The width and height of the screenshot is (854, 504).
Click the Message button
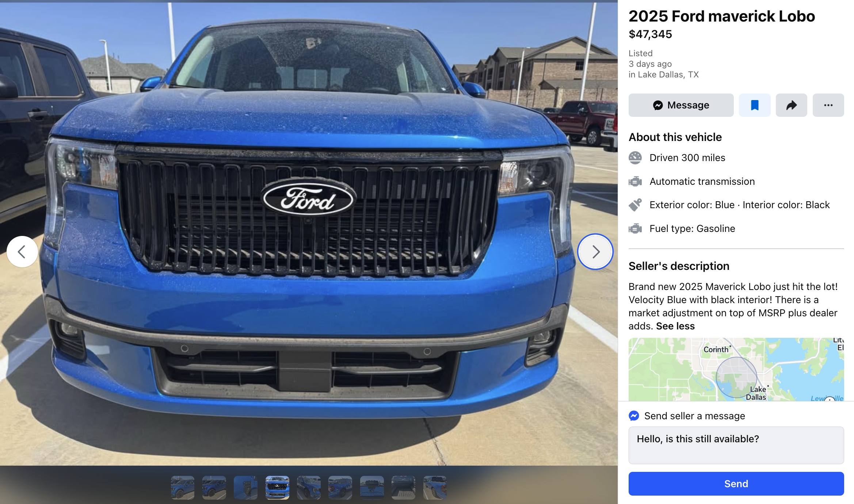(x=681, y=105)
